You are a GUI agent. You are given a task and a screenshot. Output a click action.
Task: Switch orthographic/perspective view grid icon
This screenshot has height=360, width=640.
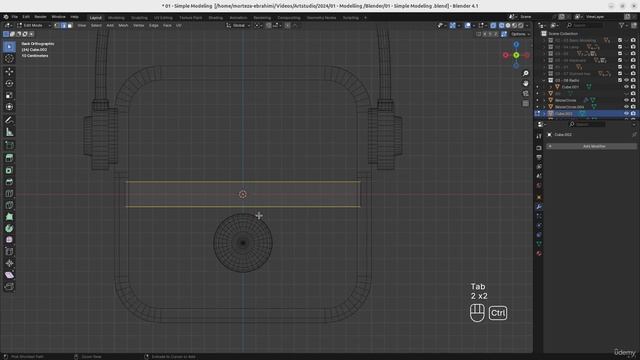point(526,104)
